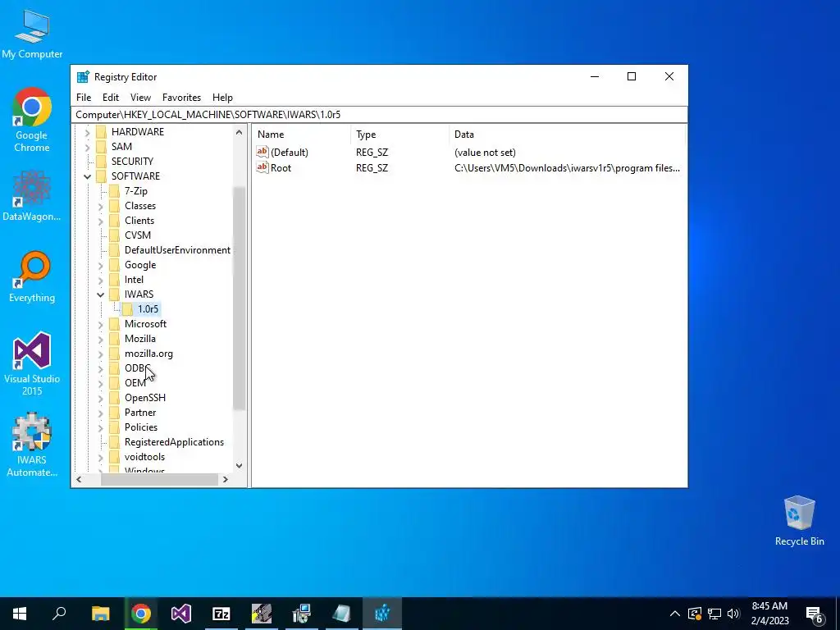Click tree horizontal scroll right arrow
Image resolution: width=840 pixels, height=630 pixels.
[x=226, y=479]
